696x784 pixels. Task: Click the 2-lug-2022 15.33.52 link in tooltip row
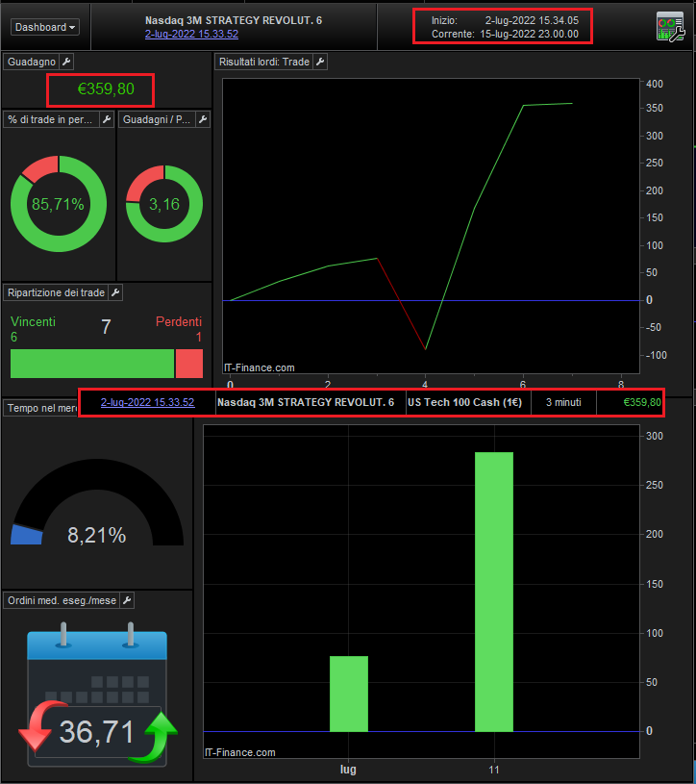point(147,402)
